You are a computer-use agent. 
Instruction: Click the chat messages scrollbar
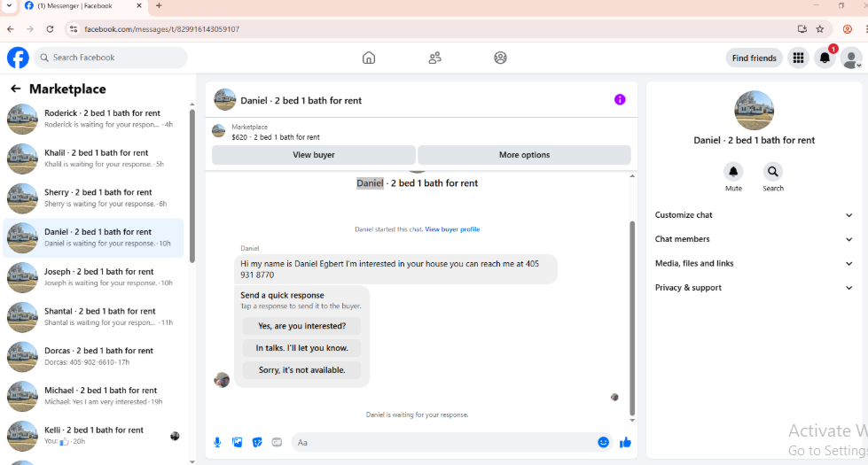click(x=632, y=318)
